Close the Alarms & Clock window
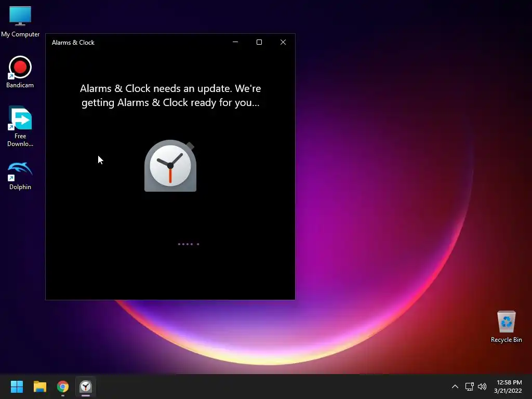 click(283, 42)
